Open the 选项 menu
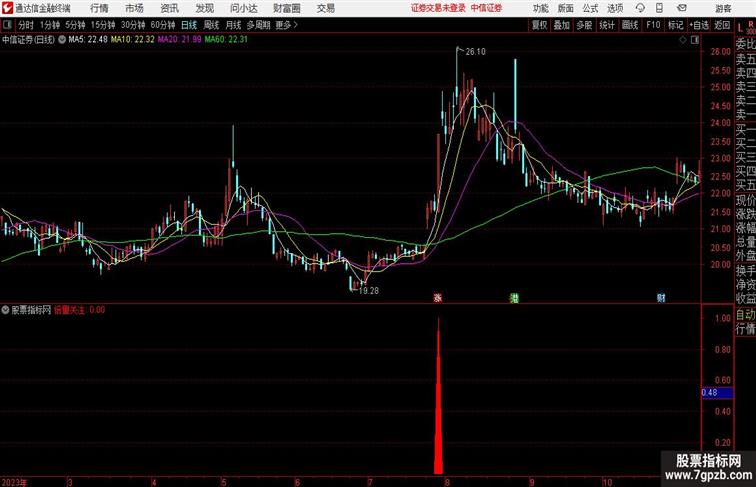The image size is (756, 487). click(615, 8)
